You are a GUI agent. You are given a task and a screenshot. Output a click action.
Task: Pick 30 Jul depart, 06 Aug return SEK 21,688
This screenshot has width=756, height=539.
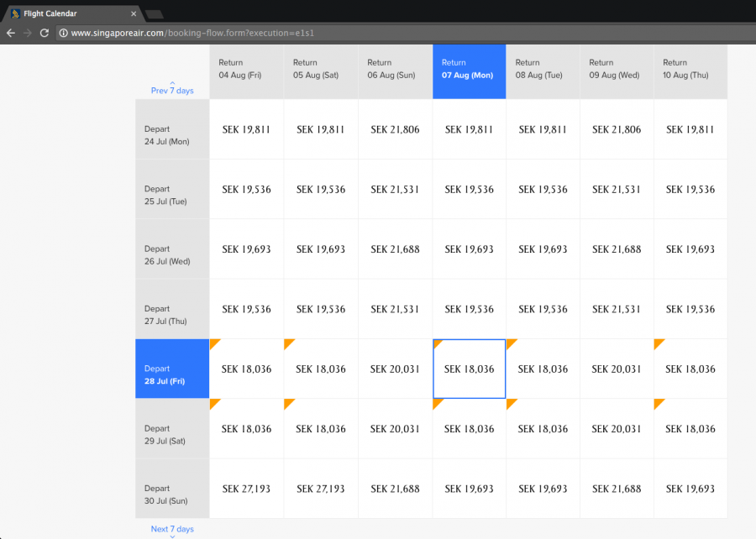coord(395,489)
